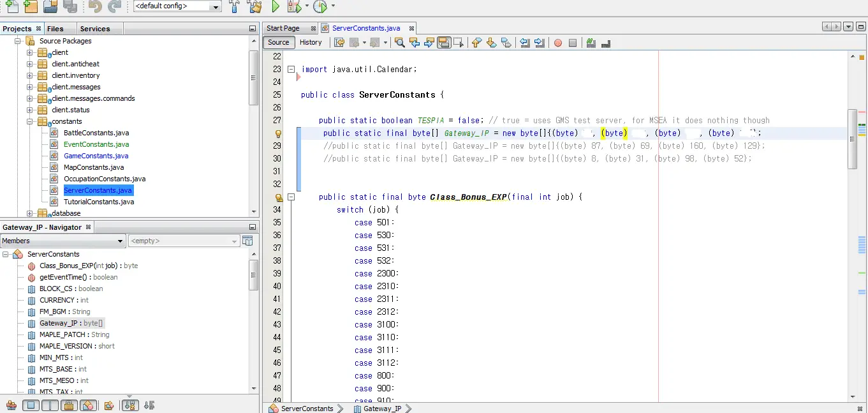Click the Undo arrow icon
The image size is (868, 413).
click(x=95, y=6)
